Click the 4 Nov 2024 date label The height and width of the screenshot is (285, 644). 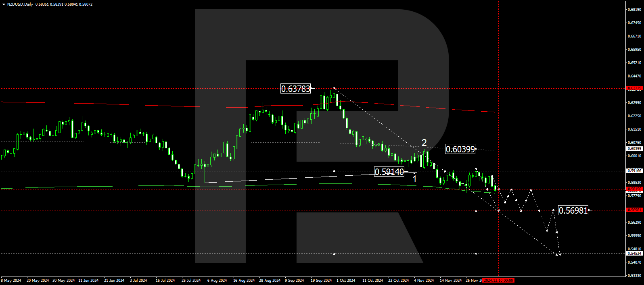point(424,280)
